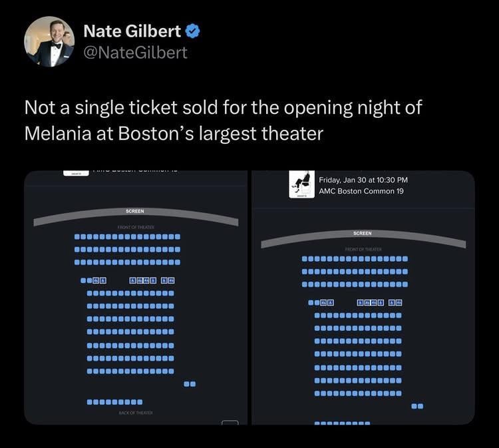
Task: Choose the isolated right-side seat pair in left map
Action: point(190,384)
